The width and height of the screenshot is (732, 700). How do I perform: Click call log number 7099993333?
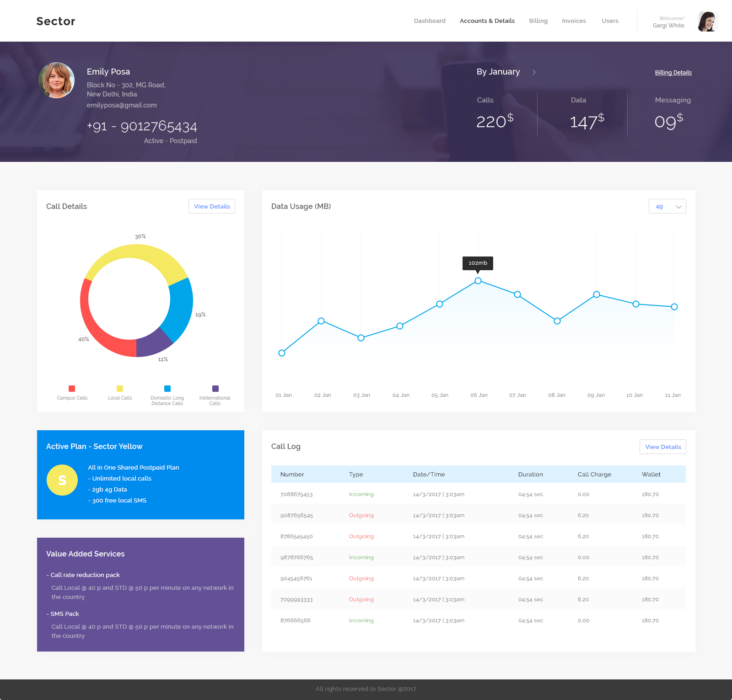pyautogui.click(x=296, y=599)
